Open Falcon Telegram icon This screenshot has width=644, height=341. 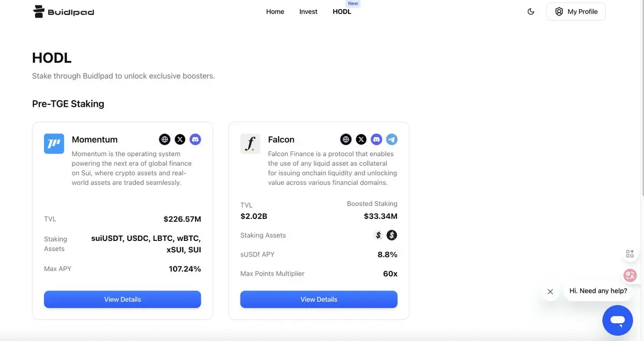pyautogui.click(x=392, y=139)
